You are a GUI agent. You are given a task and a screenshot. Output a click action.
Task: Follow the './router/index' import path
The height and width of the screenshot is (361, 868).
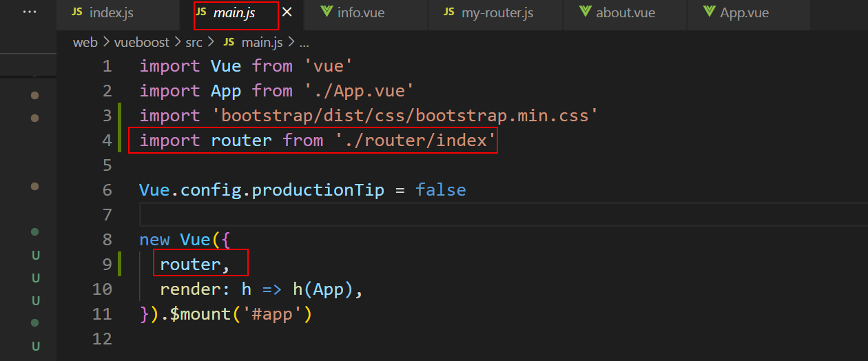(416, 141)
